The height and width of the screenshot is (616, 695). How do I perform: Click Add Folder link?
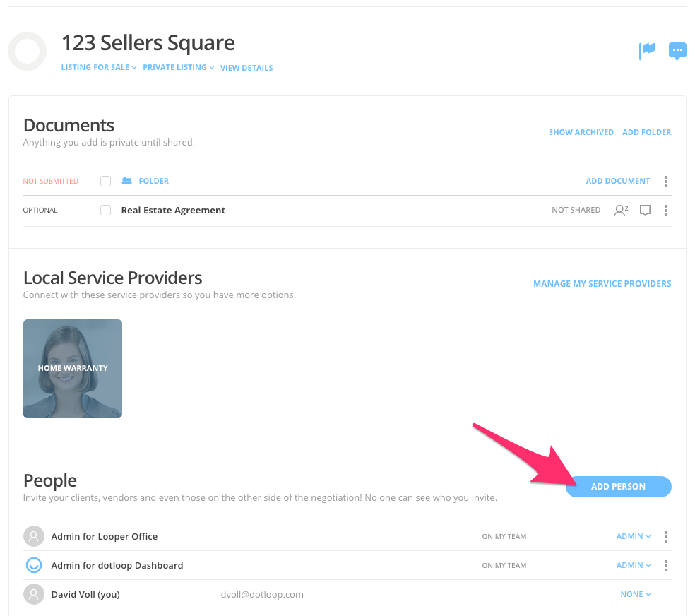tap(647, 132)
